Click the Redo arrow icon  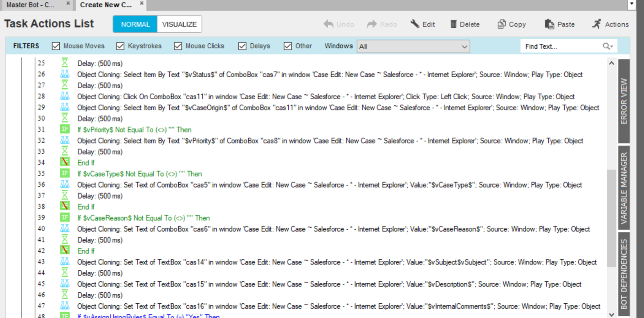tap(372, 24)
